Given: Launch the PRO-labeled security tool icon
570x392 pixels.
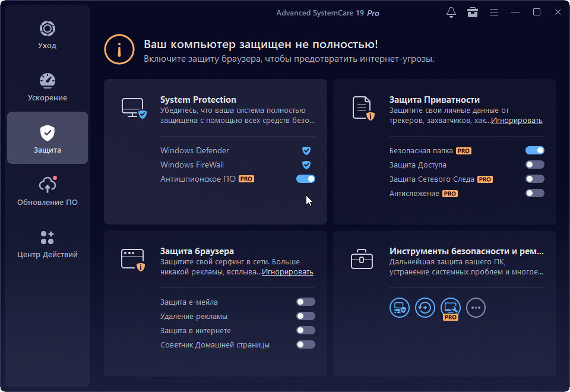Looking at the screenshot, I should (451, 308).
